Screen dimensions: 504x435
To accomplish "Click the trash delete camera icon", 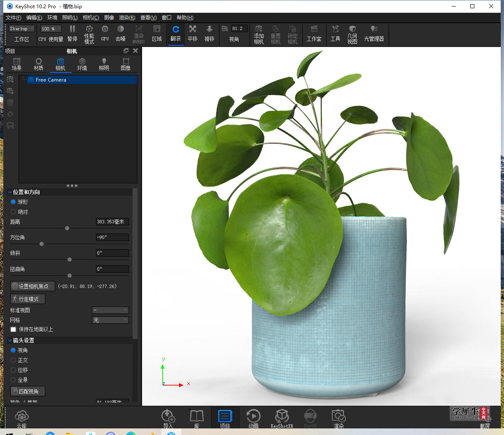I will (10, 103).
